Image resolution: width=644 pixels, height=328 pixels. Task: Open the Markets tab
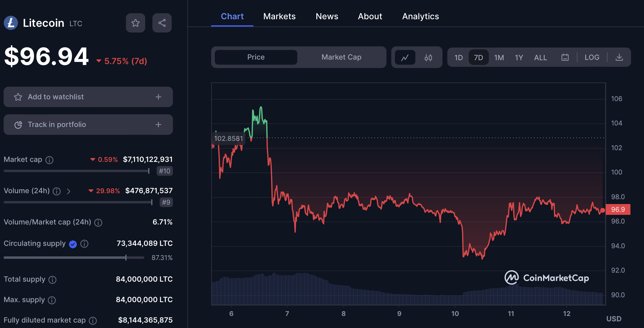point(279,16)
